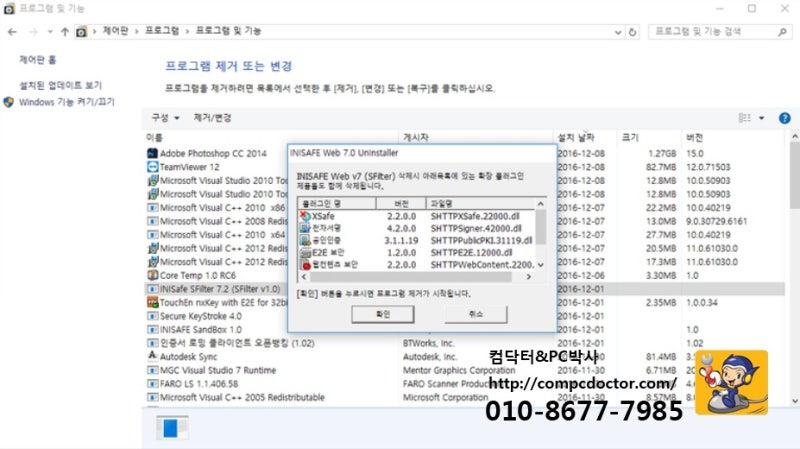Click the TeamViewer 12 program icon
Viewport: 800px width, 449px height.
tap(152, 167)
